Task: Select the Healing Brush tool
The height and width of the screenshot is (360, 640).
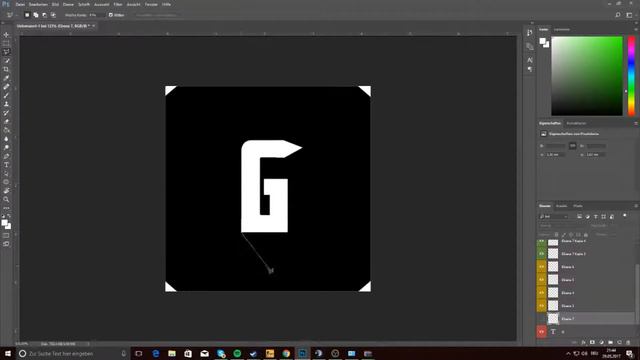Action: (x=6, y=87)
